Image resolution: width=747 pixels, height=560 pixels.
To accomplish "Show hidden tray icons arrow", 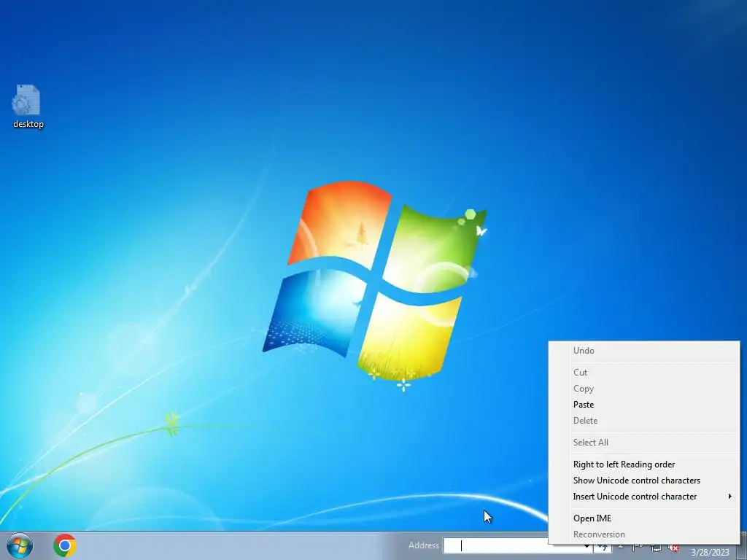I will tap(620, 547).
